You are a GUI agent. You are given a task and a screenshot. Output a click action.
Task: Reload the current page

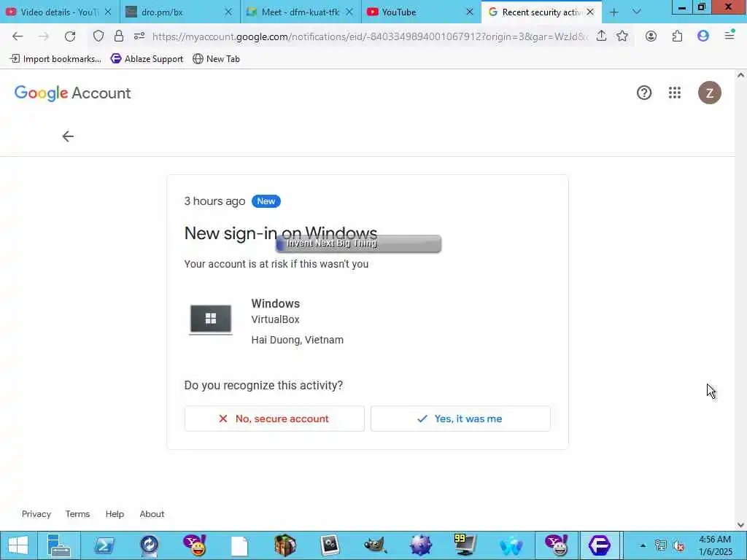[70, 36]
